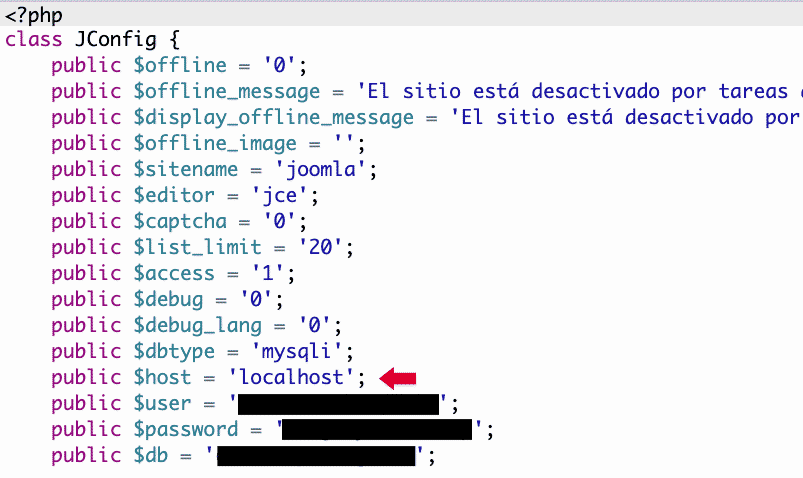This screenshot has height=478, width=803.
Task: Click the display_offline_message string value
Action: [626, 118]
